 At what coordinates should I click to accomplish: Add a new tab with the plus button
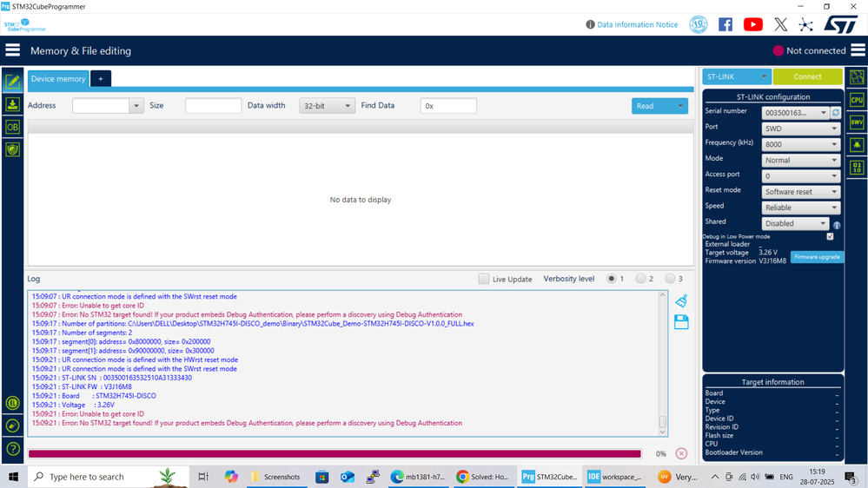pos(101,78)
